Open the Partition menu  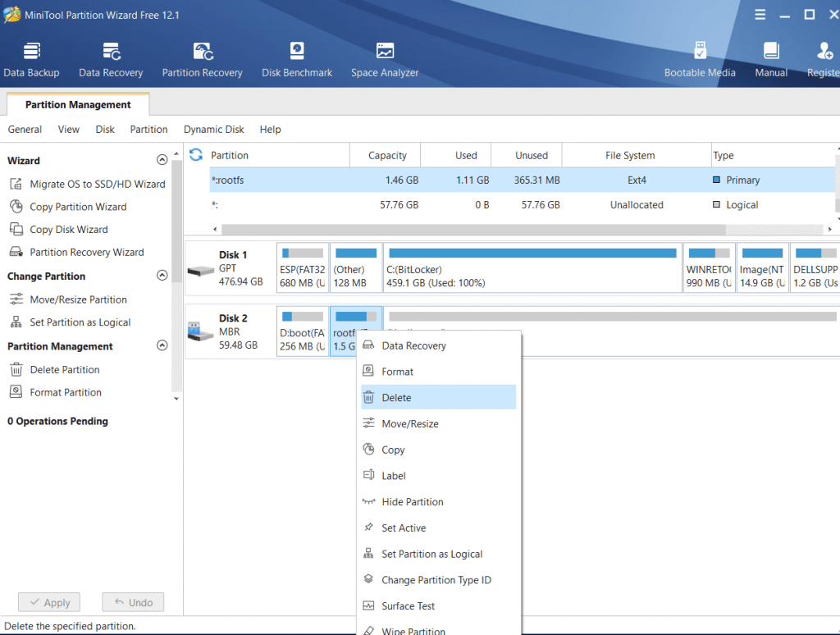(149, 129)
